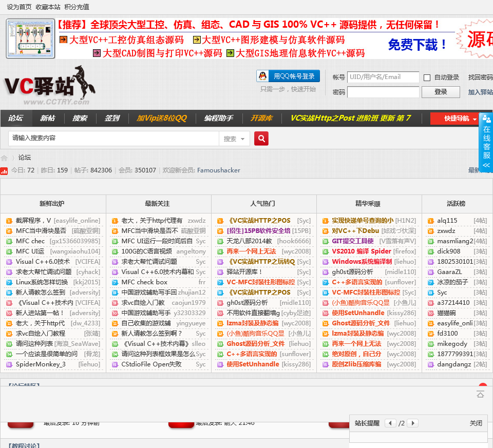Focus the 请输入搜索内容 search field
Viewport: 493px width, 448px height.
click(x=113, y=138)
